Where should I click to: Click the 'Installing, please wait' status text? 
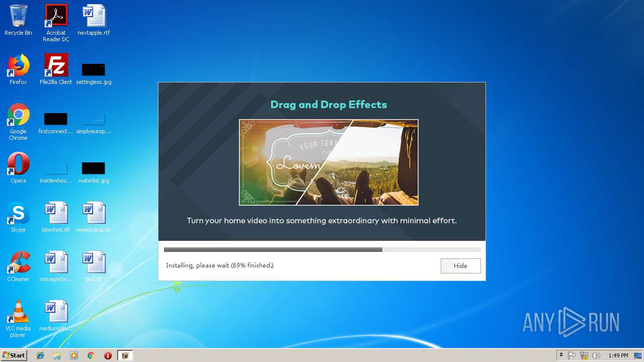pos(220,265)
